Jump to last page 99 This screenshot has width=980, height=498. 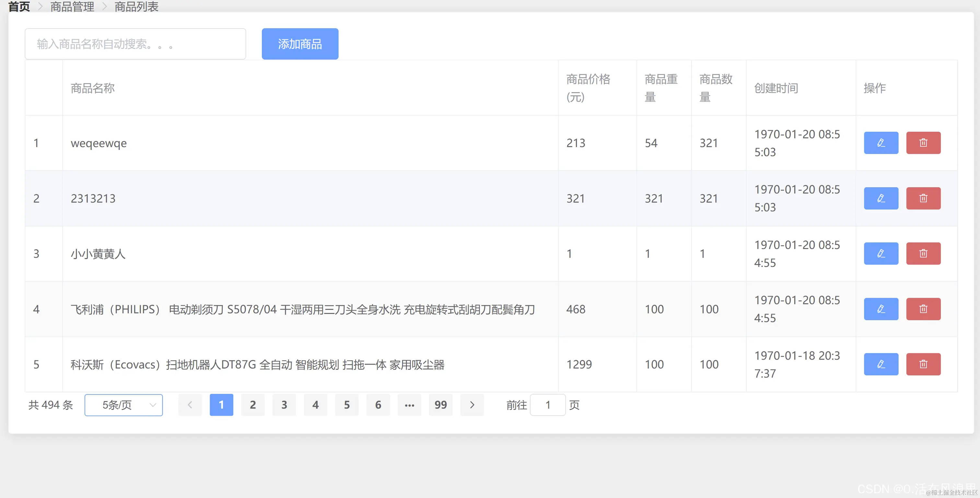[x=440, y=405]
